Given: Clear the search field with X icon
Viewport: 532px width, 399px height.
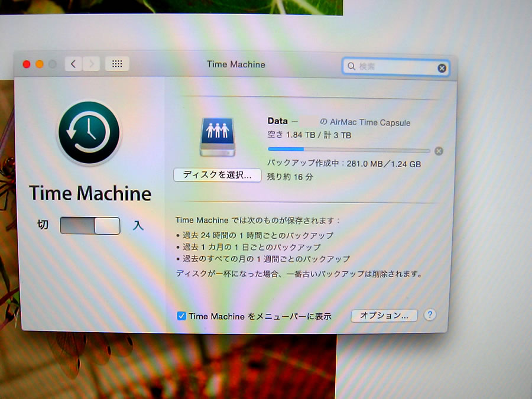Looking at the screenshot, I should [x=442, y=68].
